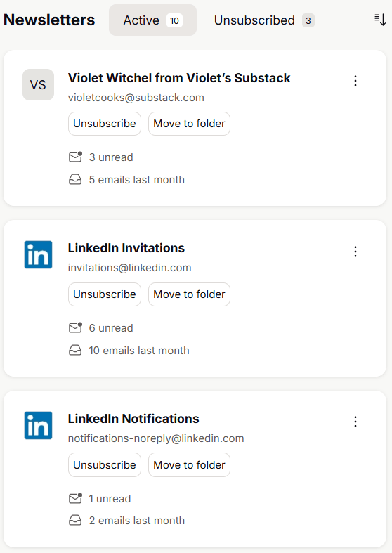Click inbox tray icon under LinkedIn Invitations
This screenshot has width=392, height=553.
[75, 350]
